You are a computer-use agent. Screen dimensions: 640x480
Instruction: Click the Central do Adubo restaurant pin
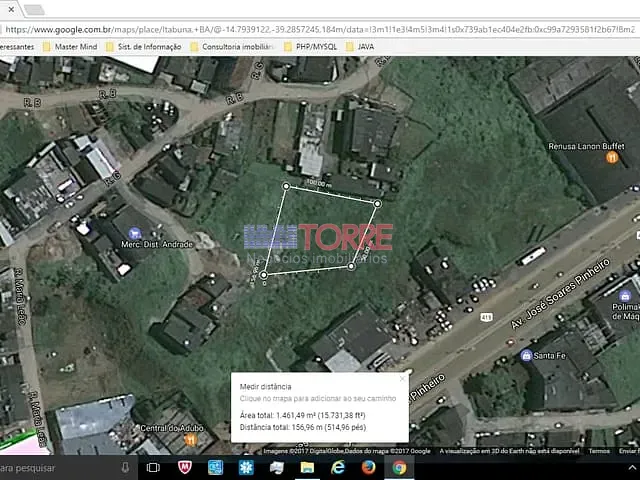[191, 439]
